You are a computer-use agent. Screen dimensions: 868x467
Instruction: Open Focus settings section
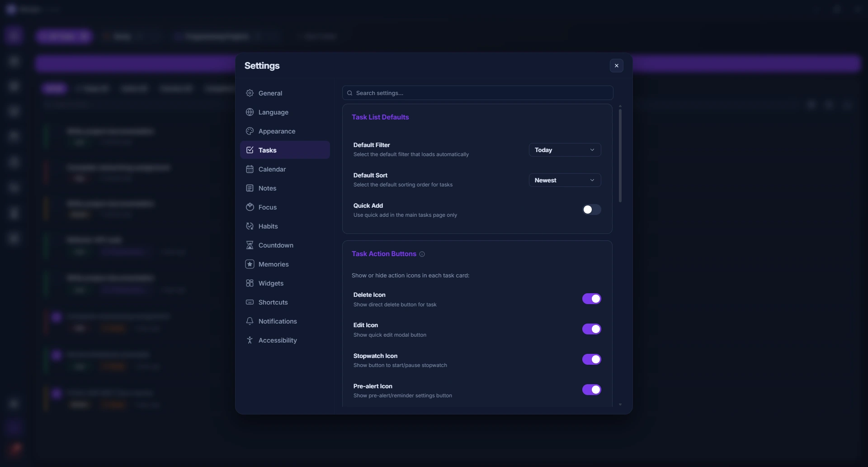click(x=285, y=207)
